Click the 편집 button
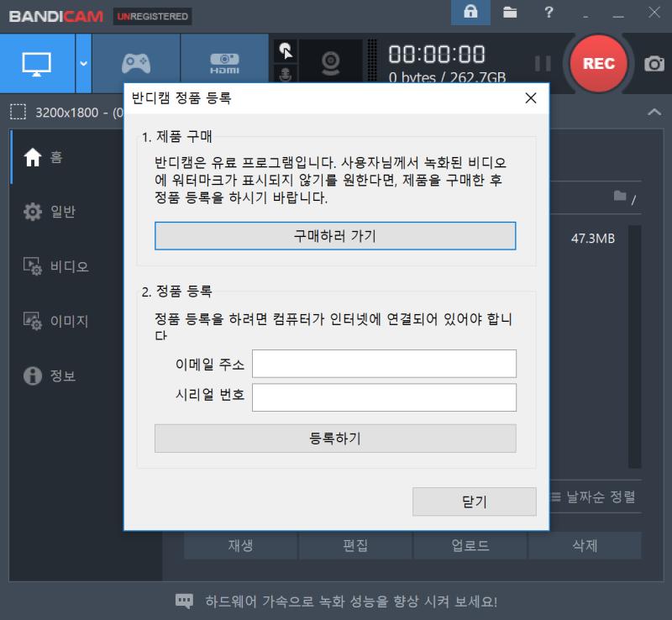 pyautogui.click(x=355, y=545)
